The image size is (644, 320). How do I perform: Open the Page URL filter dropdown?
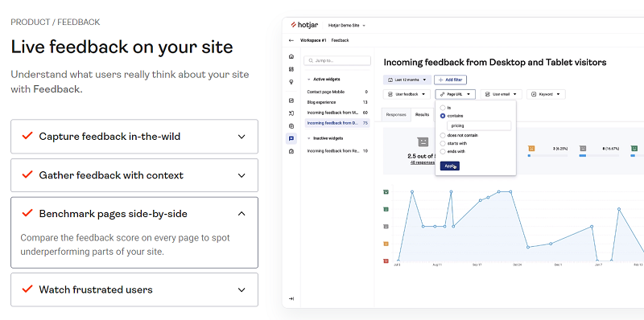point(456,94)
